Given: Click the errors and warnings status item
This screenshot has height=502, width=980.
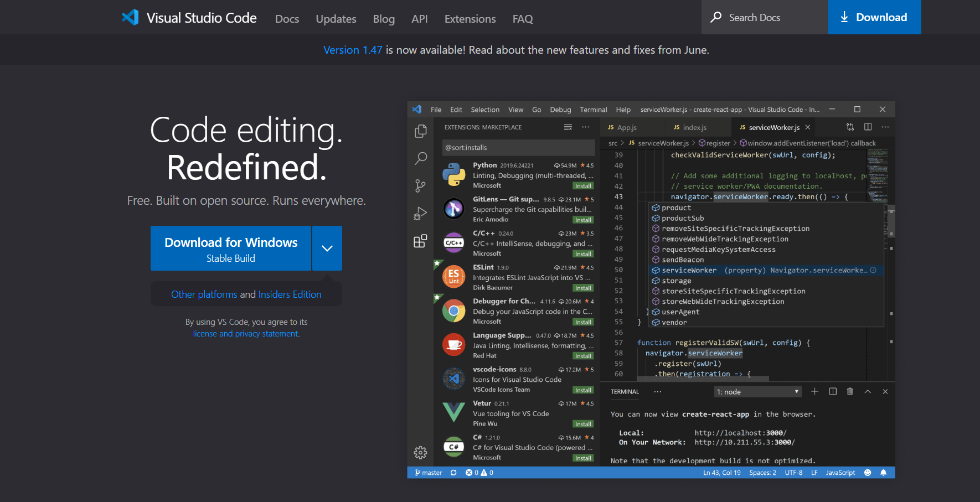Looking at the screenshot, I should tap(479, 473).
